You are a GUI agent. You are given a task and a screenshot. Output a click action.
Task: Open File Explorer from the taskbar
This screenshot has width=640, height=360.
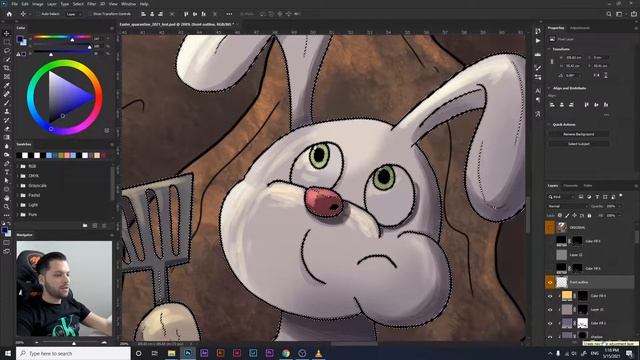(x=171, y=353)
